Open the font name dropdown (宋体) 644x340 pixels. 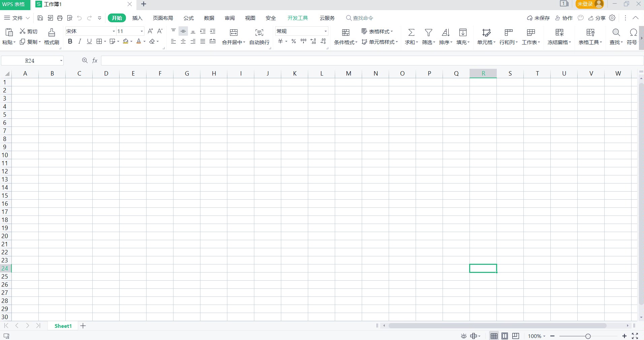pos(114,31)
